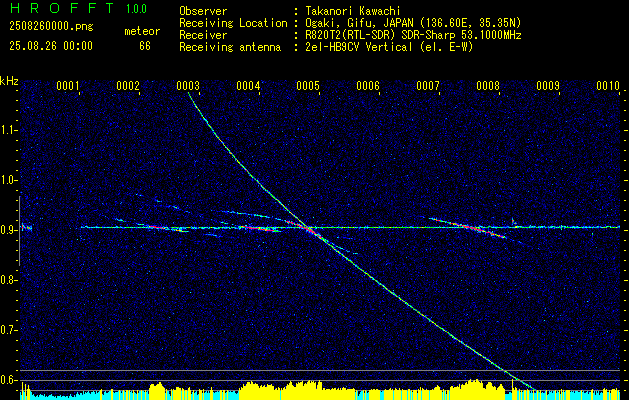The width and height of the screenshot is (629, 400).
Task: Click the 0.6 kHz axis label
Action: (8, 380)
